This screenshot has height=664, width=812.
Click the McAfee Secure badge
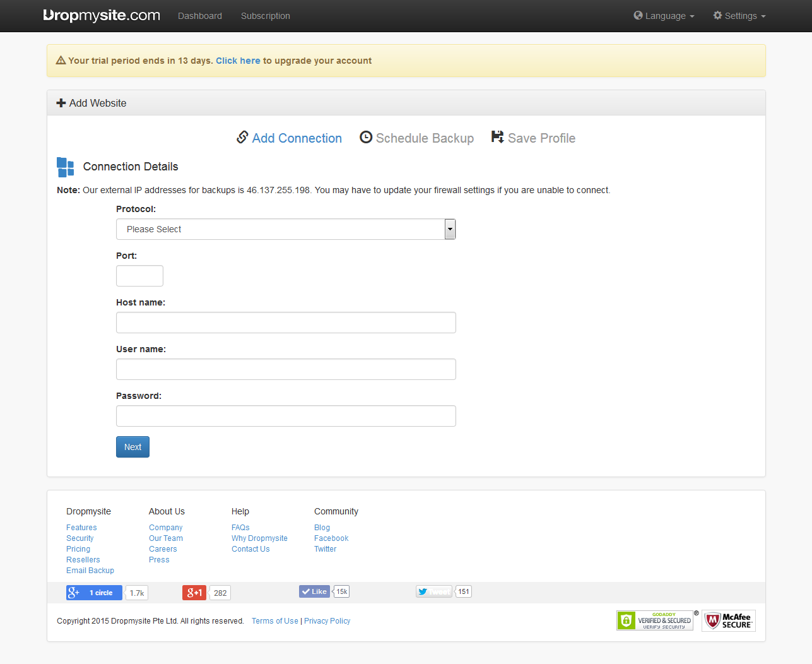[x=729, y=620]
